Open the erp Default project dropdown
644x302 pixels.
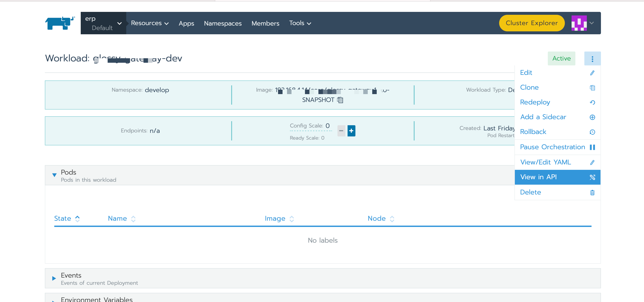103,23
